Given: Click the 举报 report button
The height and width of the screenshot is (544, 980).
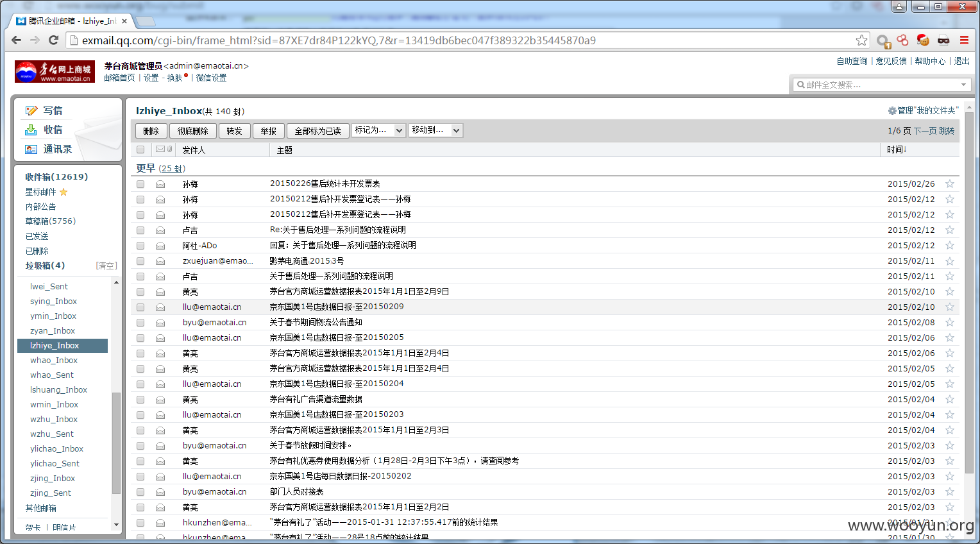Looking at the screenshot, I should [269, 131].
